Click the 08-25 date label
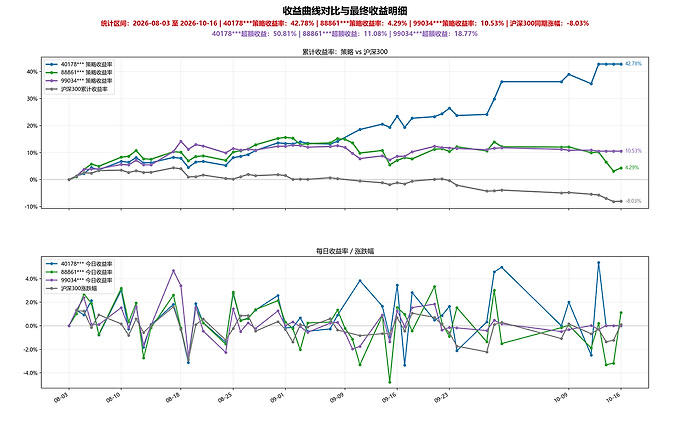Screen dimensions: 690x421 (225, 398)
